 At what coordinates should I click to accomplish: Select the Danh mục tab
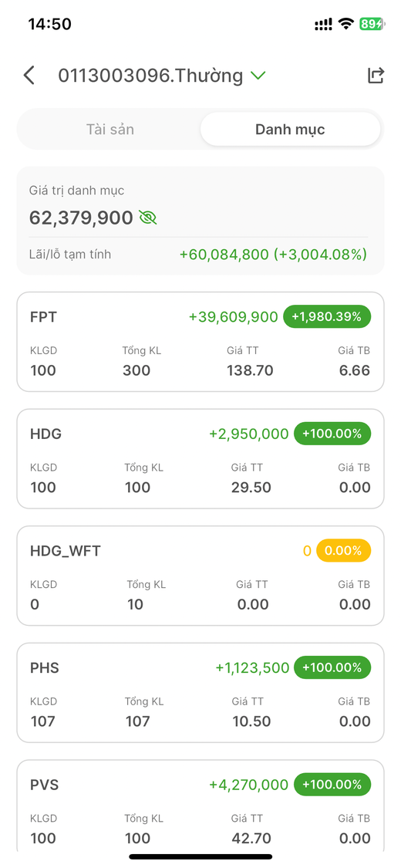coord(290,130)
